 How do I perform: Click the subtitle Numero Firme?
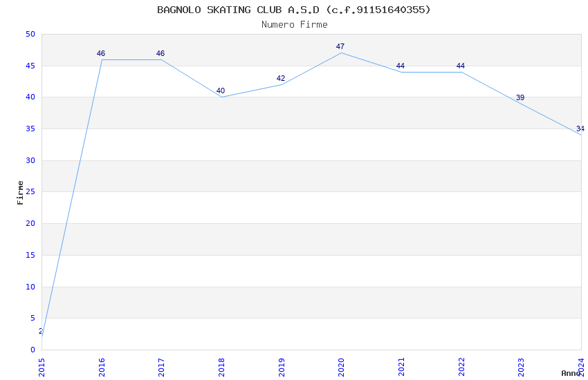pyautogui.click(x=295, y=25)
